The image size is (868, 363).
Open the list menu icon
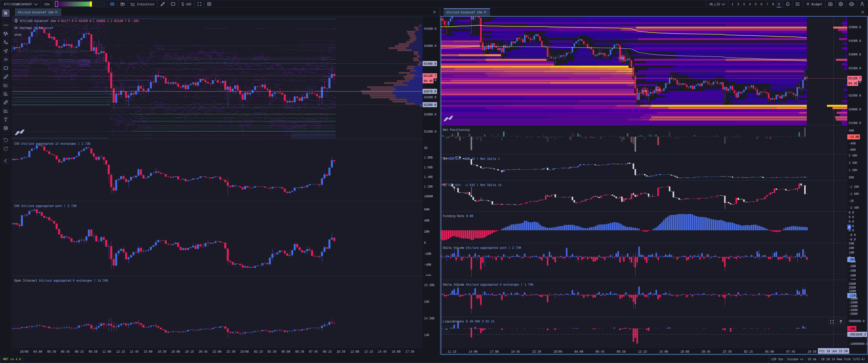click(x=798, y=4)
